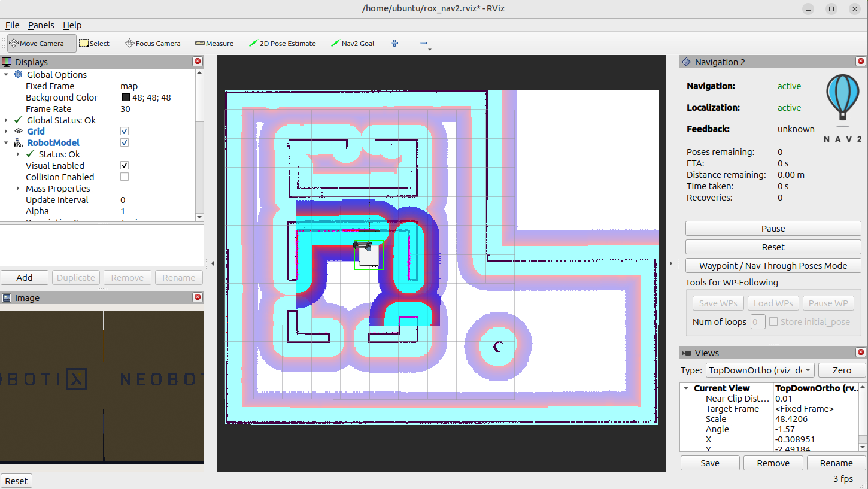Click the Views Rename button
Image resolution: width=868 pixels, height=489 pixels.
click(x=836, y=463)
